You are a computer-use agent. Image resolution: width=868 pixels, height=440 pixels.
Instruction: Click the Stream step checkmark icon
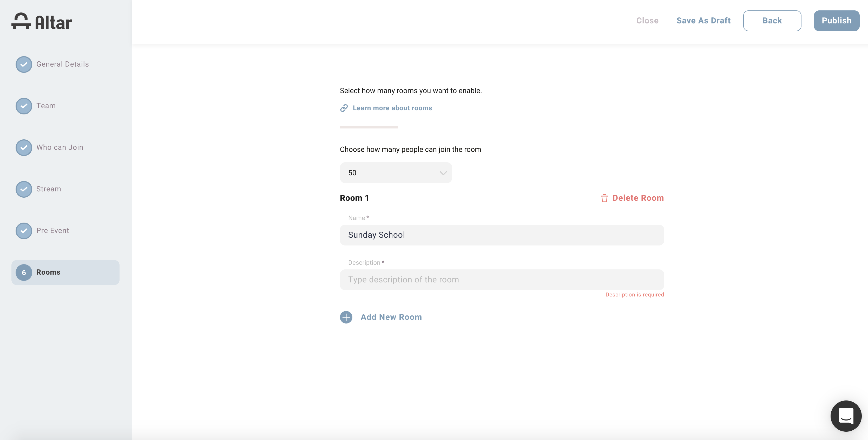coord(24,189)
